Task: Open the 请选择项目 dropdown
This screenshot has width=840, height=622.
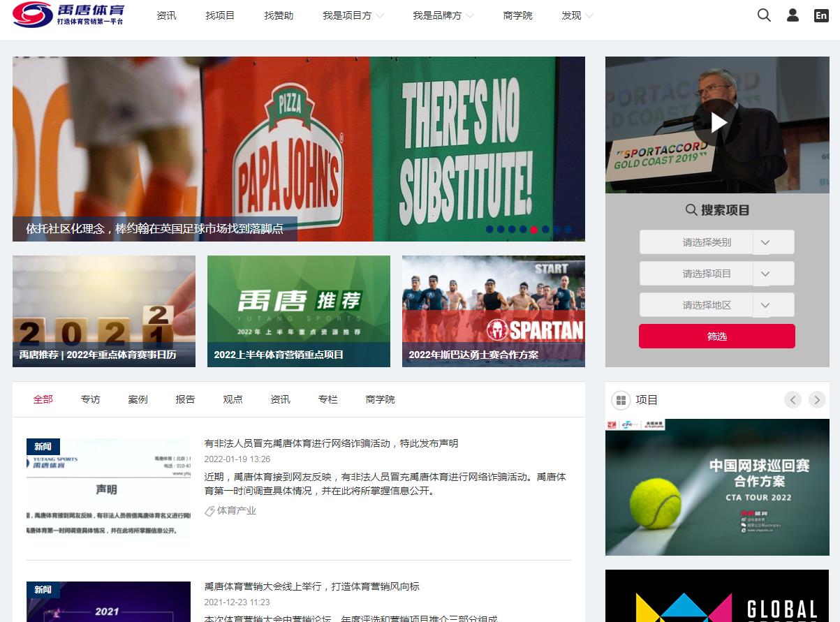Action: [717, 274]
